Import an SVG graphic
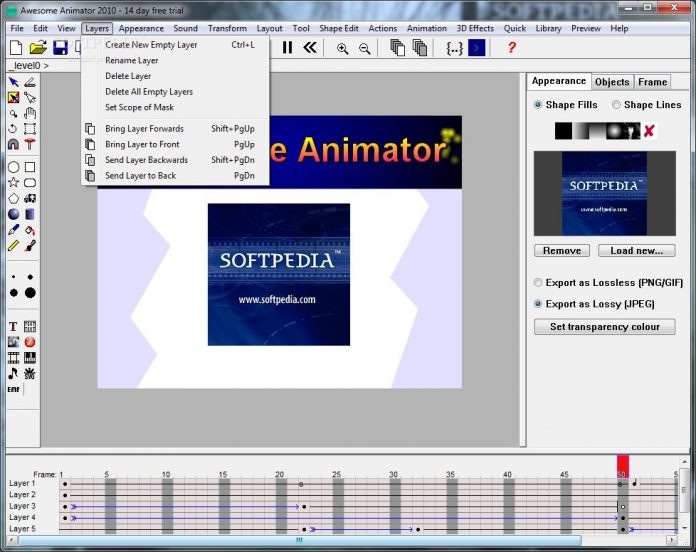Viewport: 696px width, 552px height. pos(30,373)
